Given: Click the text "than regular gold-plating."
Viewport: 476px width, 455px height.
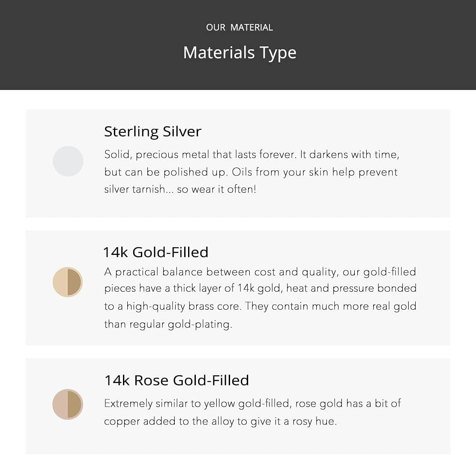Looking at the screenshot, I should pos(168,324).
